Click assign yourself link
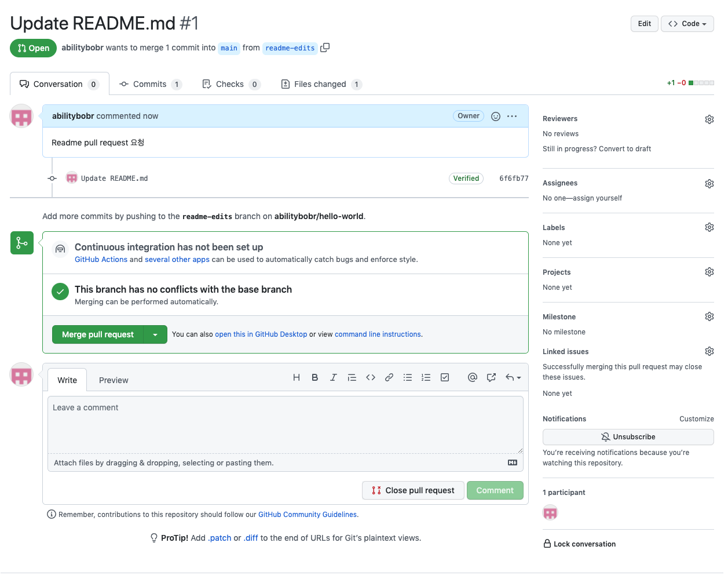The width and height of the screenshot is (728, 579). (x=597, y=198)
